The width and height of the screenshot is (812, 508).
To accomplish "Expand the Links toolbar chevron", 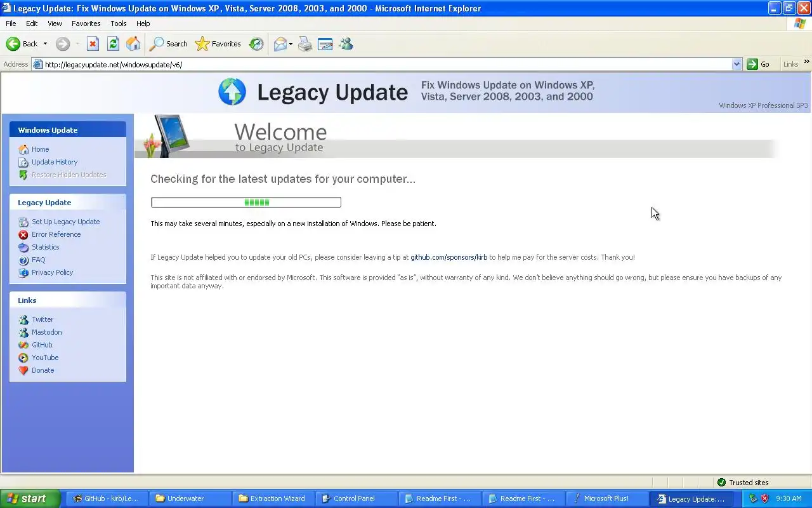I will [x=806, y=62].
